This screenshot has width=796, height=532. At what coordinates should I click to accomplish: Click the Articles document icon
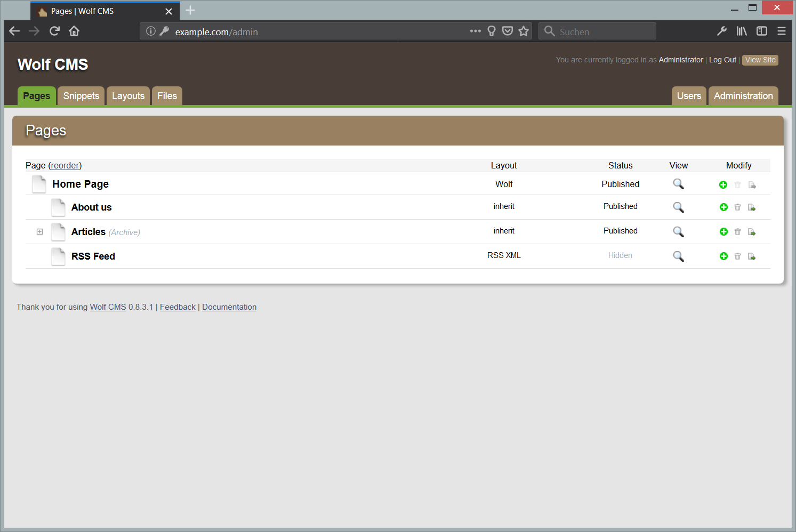[58, 232]
